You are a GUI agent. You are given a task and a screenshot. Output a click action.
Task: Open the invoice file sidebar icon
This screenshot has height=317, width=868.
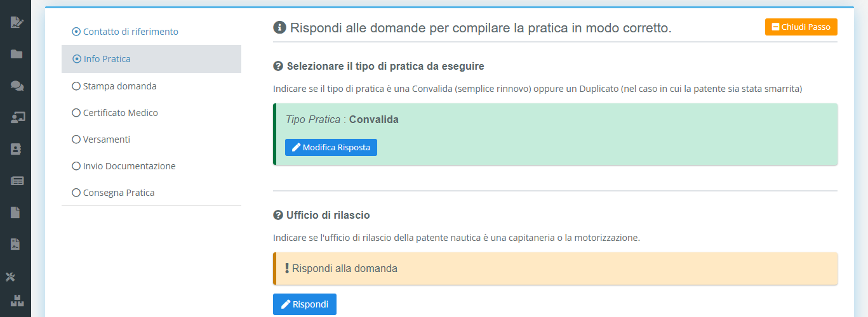tap(16, 244)
